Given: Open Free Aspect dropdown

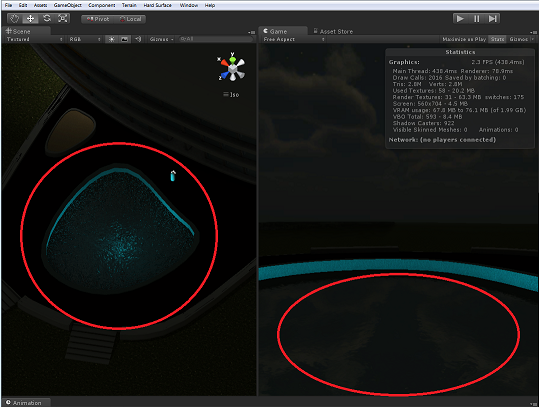Looking at the screenshot, I should [x=294, y=39].
